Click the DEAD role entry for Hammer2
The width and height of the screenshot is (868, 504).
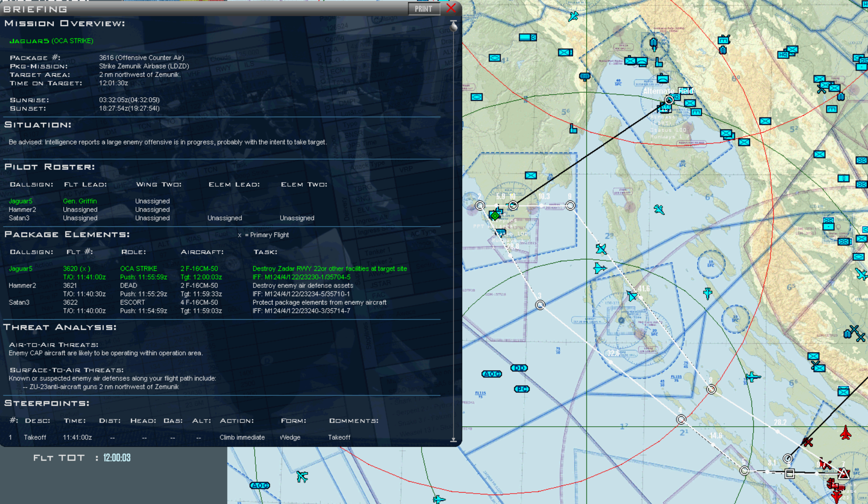[128, 286]
